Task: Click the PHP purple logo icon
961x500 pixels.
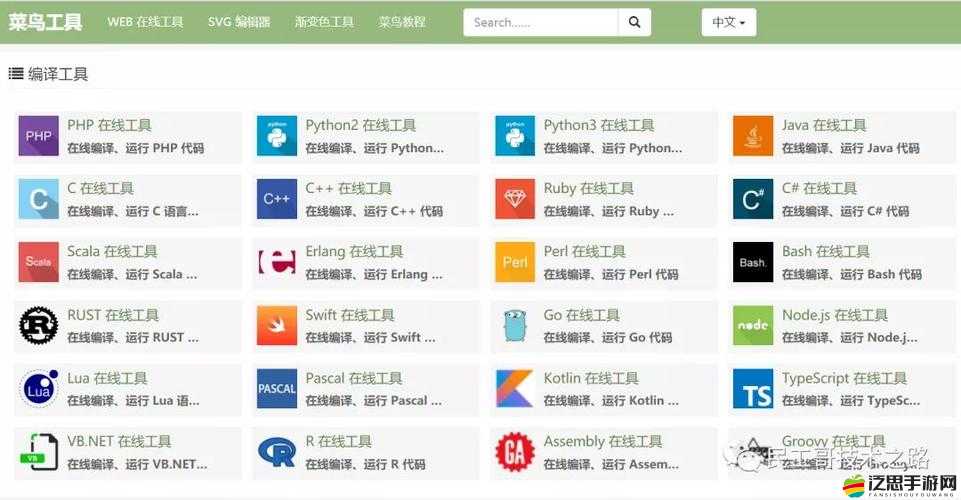Action: coord(39,136)
